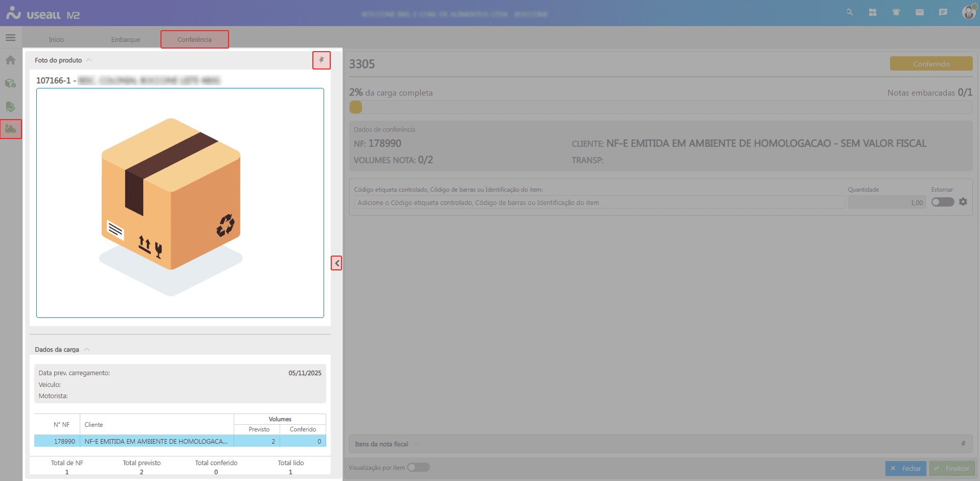Click the barcode item code input field
The image size is (980, 481).
pos(599,202)
